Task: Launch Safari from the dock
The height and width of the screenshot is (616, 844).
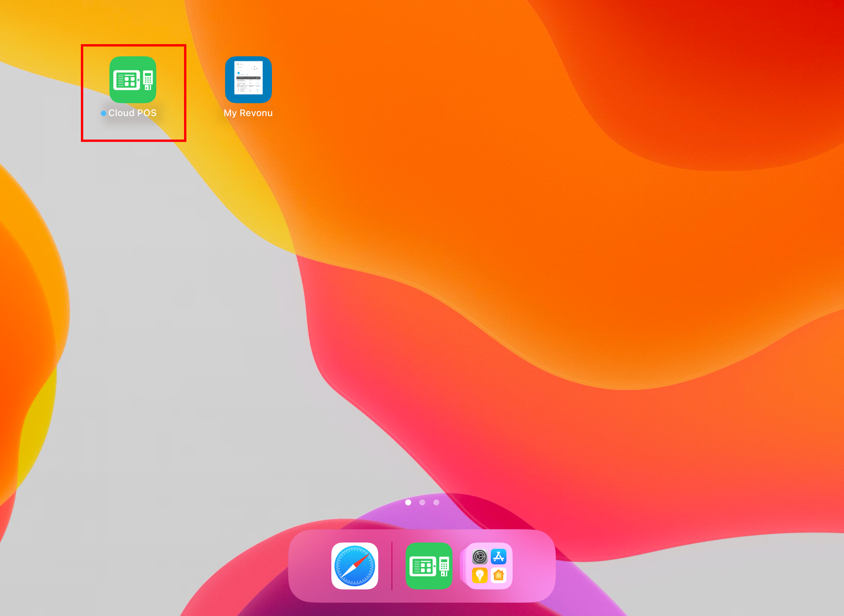Action: click(x=355, y=566)
